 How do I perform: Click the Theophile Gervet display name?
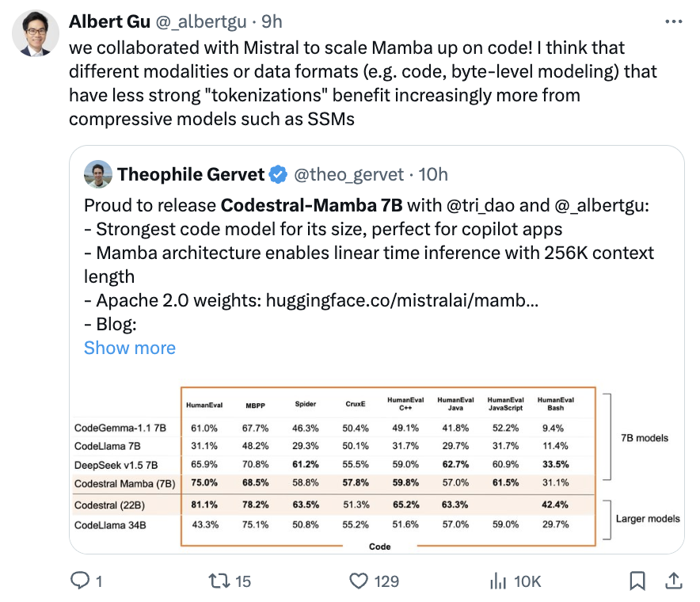tap(191, 174)
